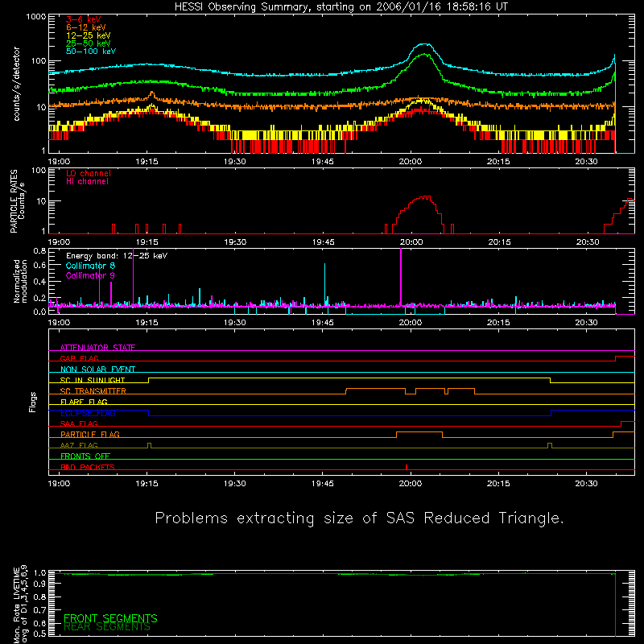Click the 1.0 tick label on livetime plot
Screen dimensions: 644x644
point(39,573)
